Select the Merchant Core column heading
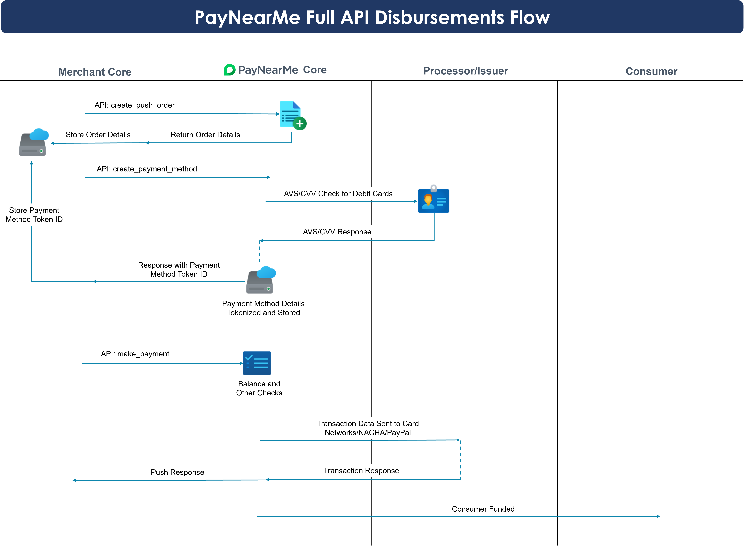This screenshot has width=744, height=560. 95,72
